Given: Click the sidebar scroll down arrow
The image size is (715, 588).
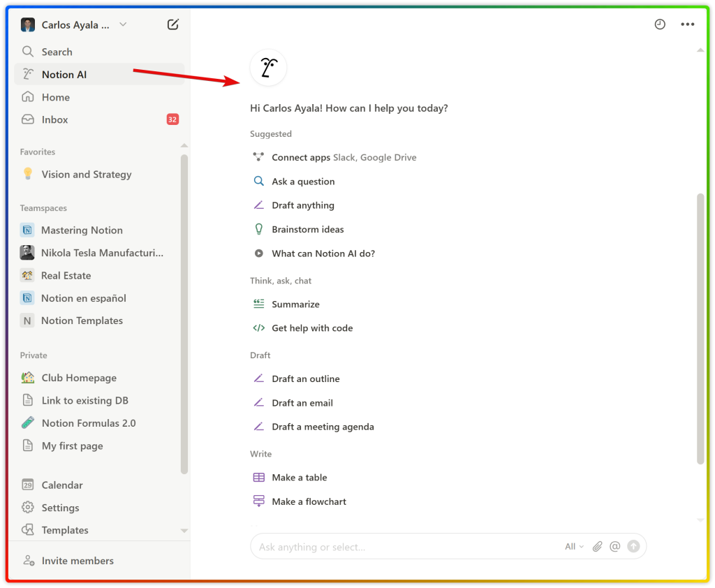Looking at the screenshot, I should point(184,531).
